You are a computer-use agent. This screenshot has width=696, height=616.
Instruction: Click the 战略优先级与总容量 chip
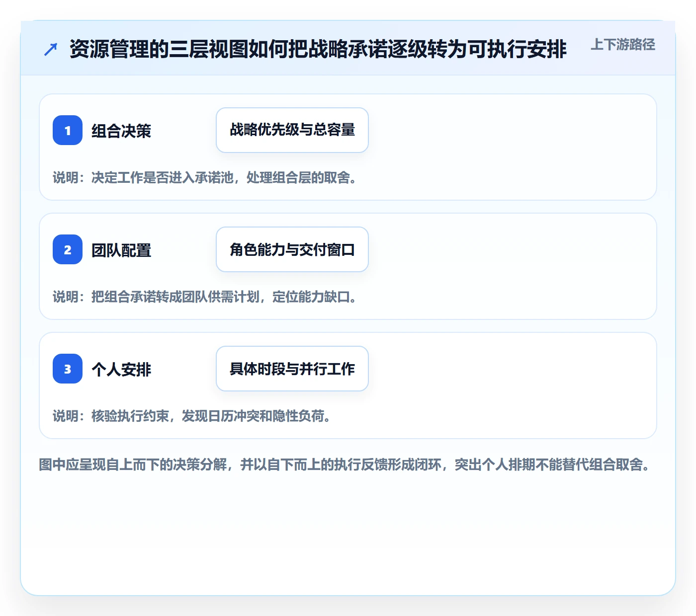[x=292, y=130]
